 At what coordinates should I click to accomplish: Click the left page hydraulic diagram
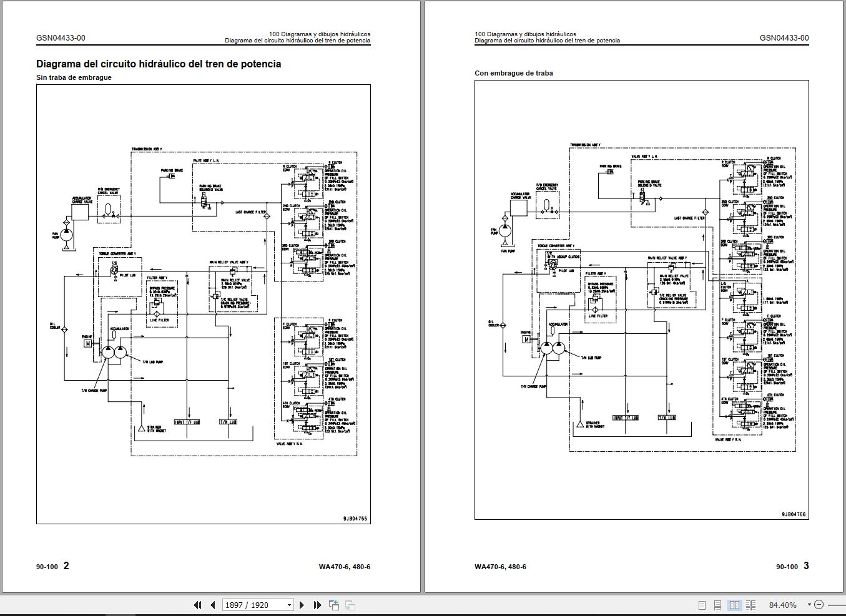[204, 304]
